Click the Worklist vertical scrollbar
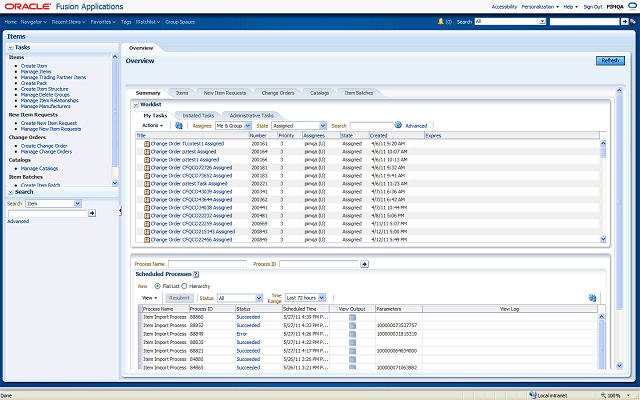640x400 pixels. click(602, 190)
